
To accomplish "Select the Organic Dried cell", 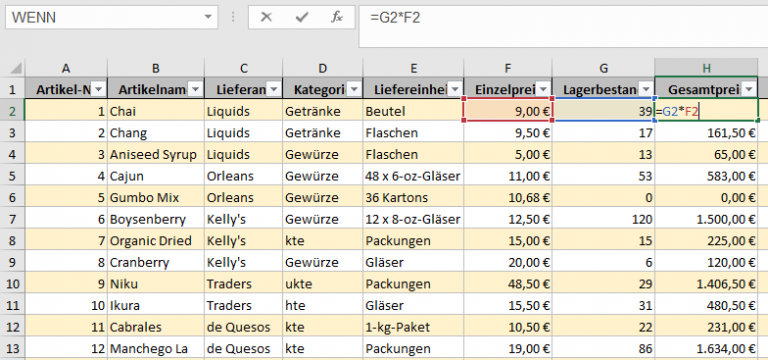I will (156, 241).
